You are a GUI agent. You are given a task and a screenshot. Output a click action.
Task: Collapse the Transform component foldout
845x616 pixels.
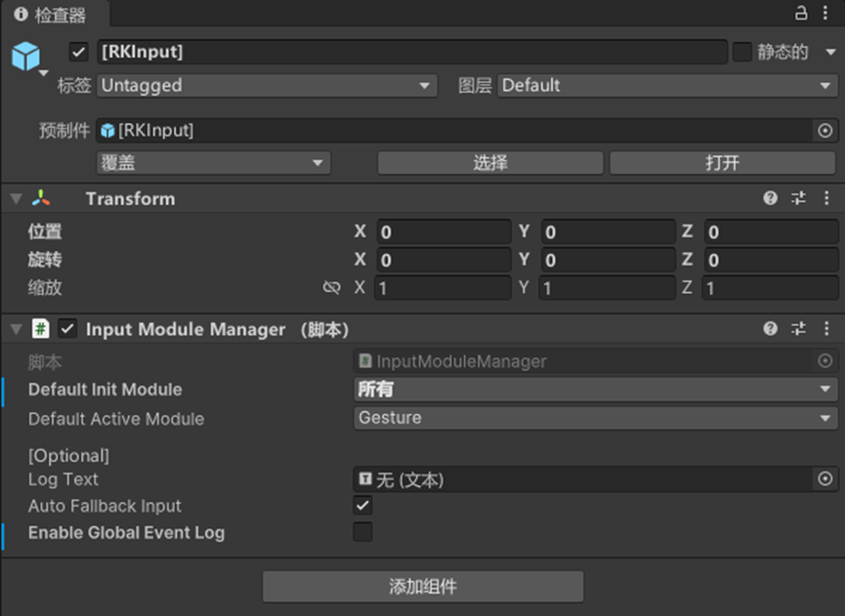(x=16, y=199)
